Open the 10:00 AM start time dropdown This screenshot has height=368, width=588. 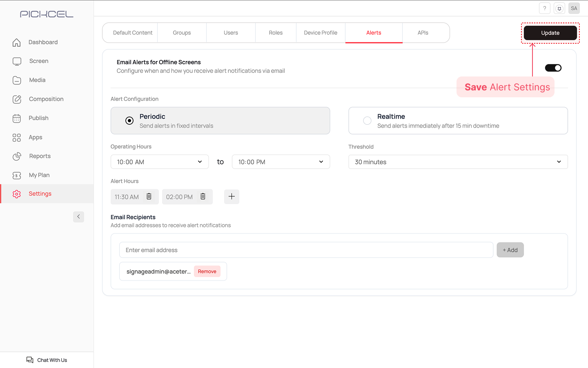click(x=159, y=162)
